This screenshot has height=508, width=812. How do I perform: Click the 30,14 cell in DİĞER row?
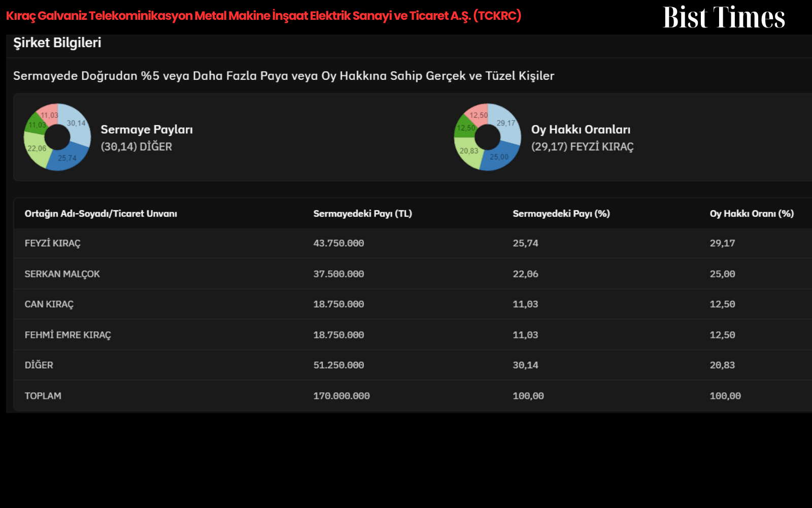click(x=525, y=365)
